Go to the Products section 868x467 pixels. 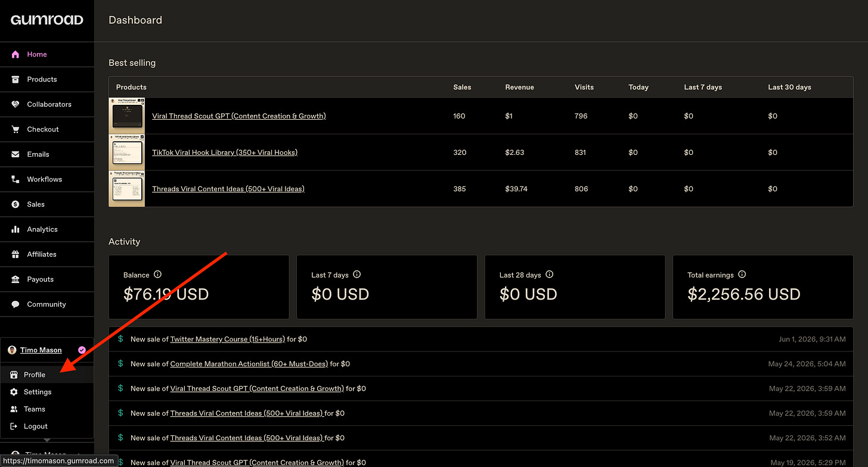click(x=47, y=79)
